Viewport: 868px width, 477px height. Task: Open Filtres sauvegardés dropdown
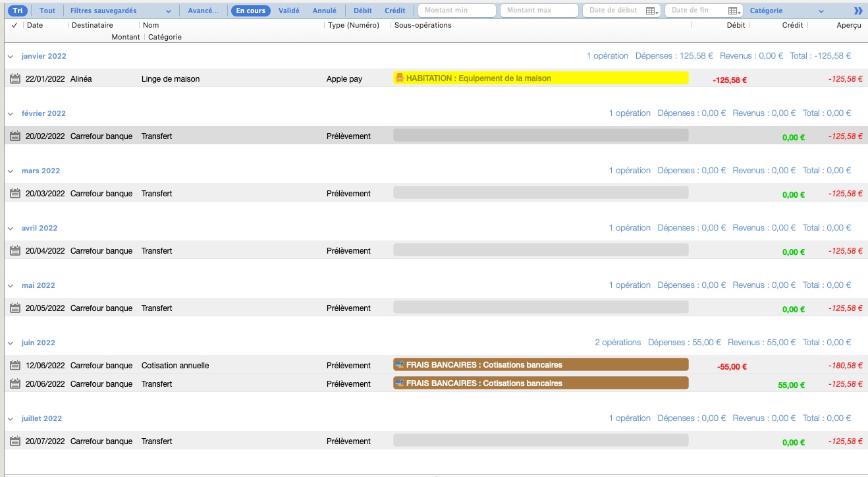(121, 11)
